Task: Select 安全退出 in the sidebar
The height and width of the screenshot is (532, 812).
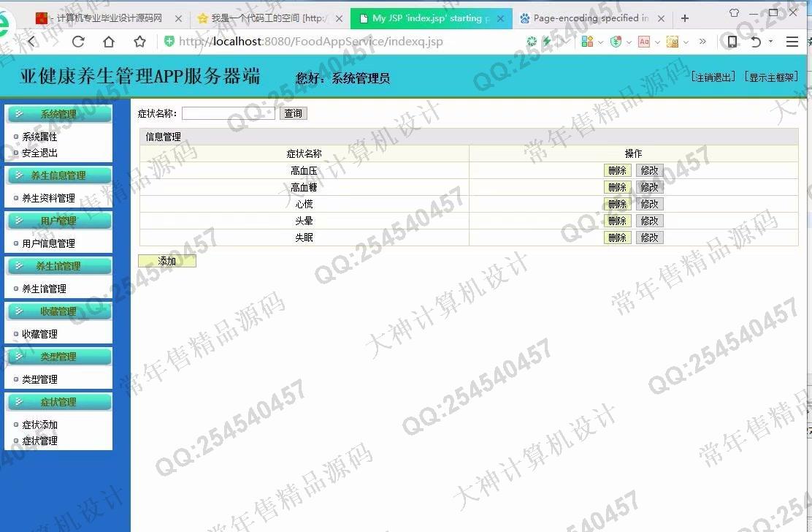Action: coord(39,153)
